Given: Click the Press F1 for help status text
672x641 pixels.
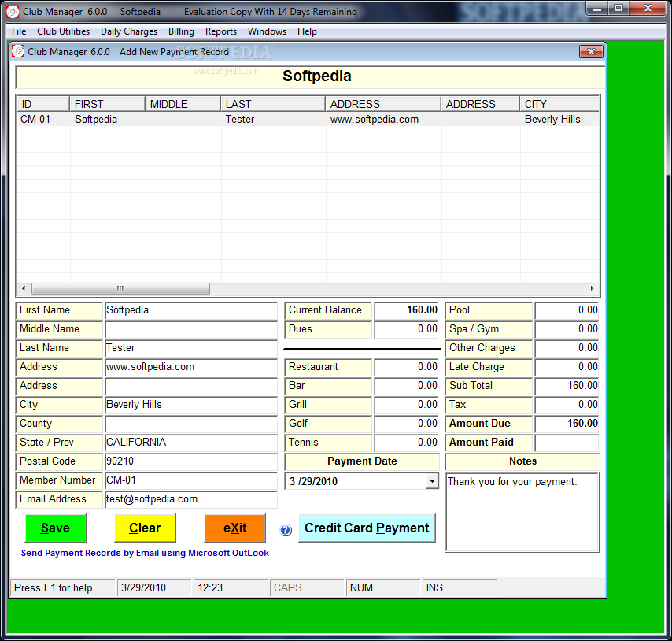Looking at the screenshot, I should (x=54, y=587).
